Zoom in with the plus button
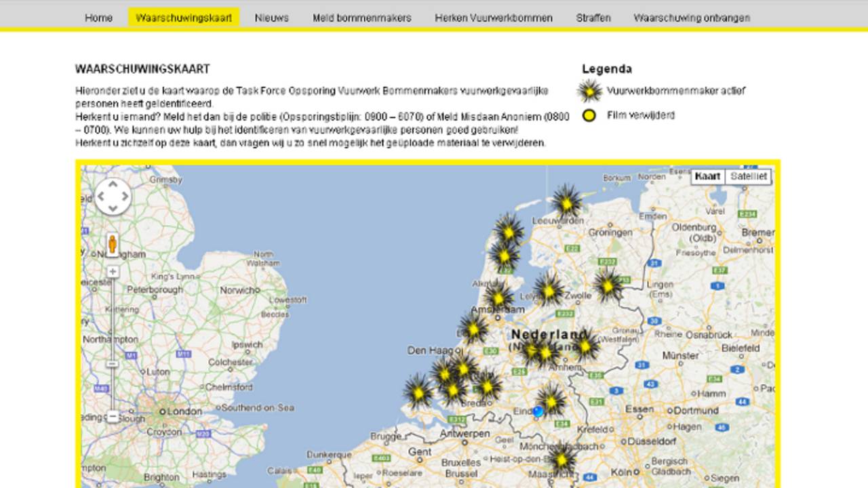 pyautogui.click(x=113, y=272)
